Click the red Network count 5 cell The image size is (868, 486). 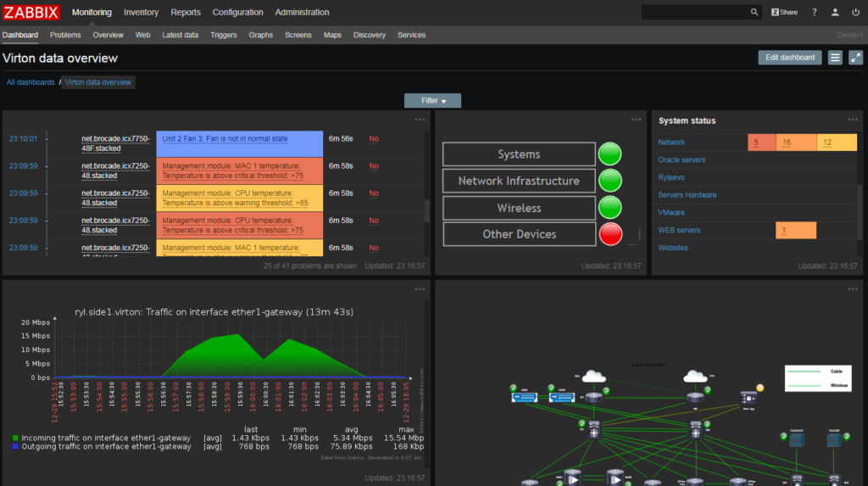[760, 142]
